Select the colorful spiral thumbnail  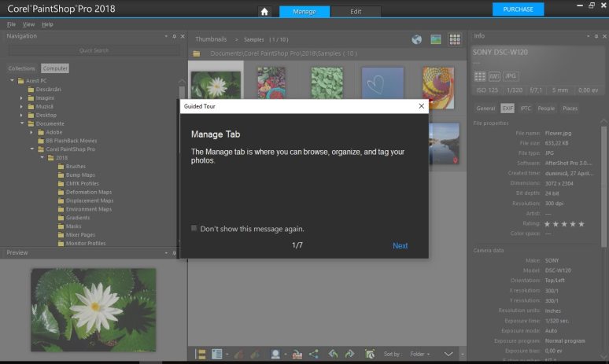pos(438,88)
